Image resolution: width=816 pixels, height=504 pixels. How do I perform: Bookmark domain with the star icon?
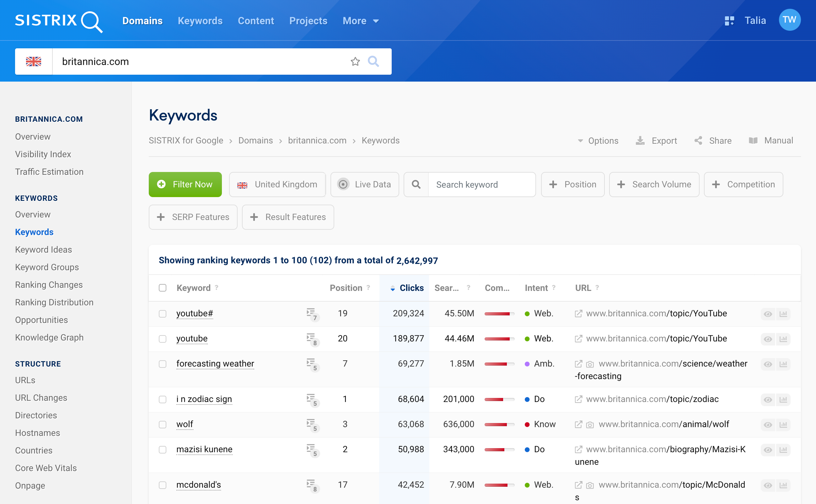pos(355,61)
